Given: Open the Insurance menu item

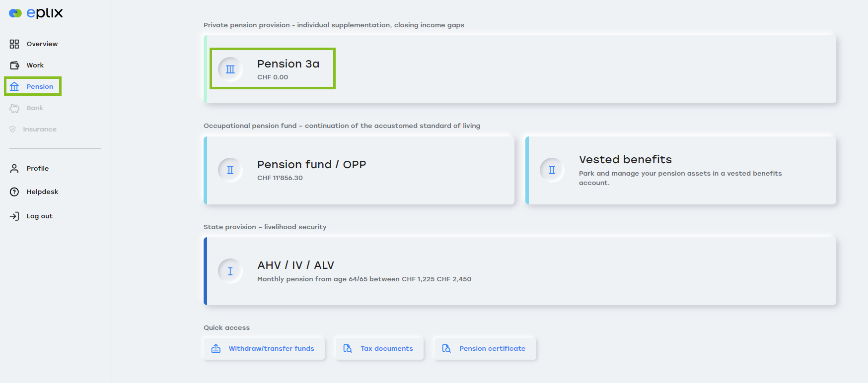Looking at the screenshot, I should [x=39, y=129].
